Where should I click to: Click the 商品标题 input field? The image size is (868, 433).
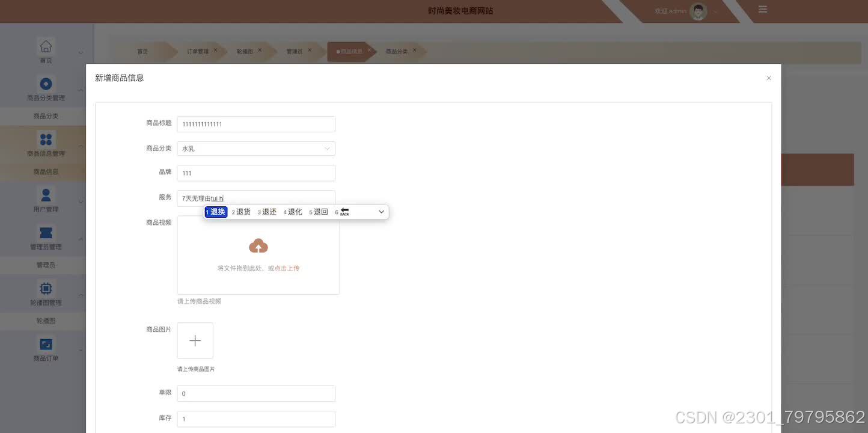(x=256, y=124)
